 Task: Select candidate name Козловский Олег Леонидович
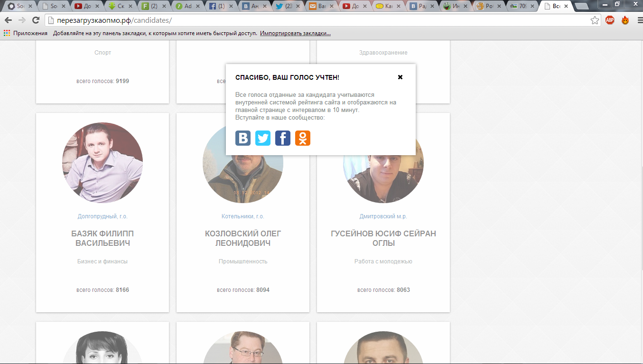pyautogui.click(x=243, y=238)
